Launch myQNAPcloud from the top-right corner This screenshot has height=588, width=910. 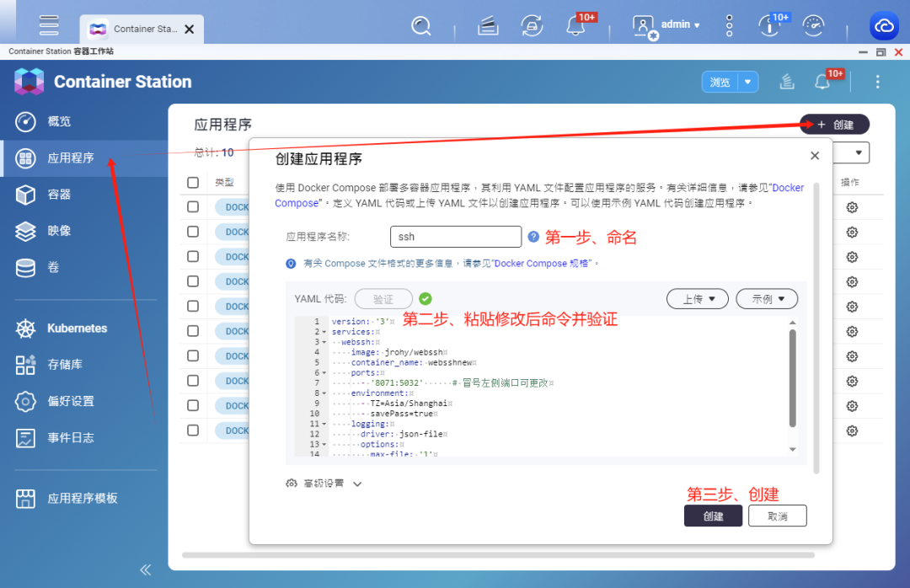click(x=884, y=26)
